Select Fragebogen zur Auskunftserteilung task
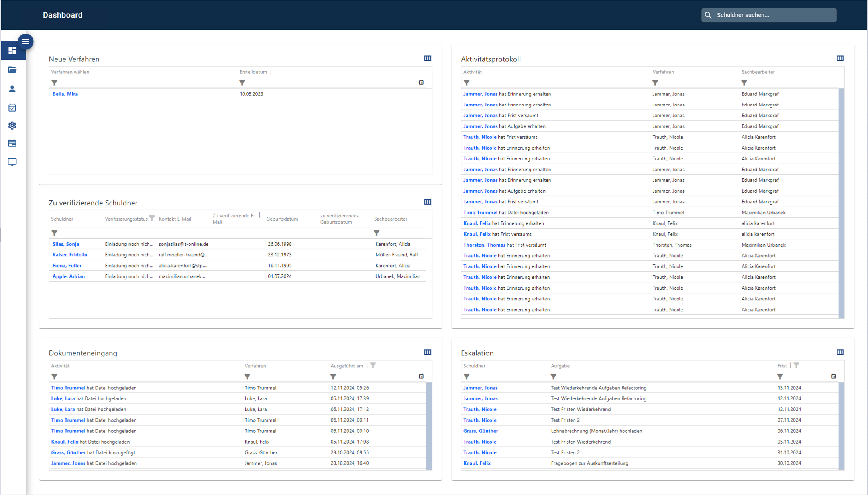The image size is (868, 495). click(589, 463)
